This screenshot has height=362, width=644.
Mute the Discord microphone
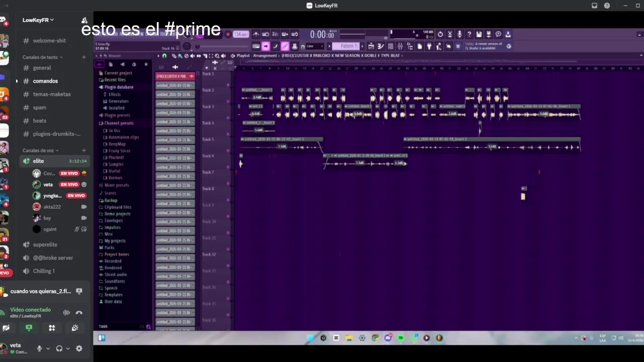tap(39, 348)
